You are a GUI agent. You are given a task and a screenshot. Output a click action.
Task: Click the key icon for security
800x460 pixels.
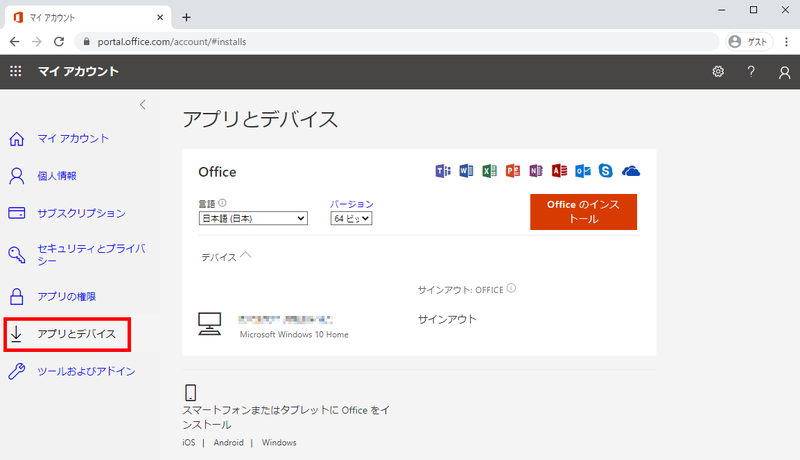pyautogui.click(x=16, y=254)
